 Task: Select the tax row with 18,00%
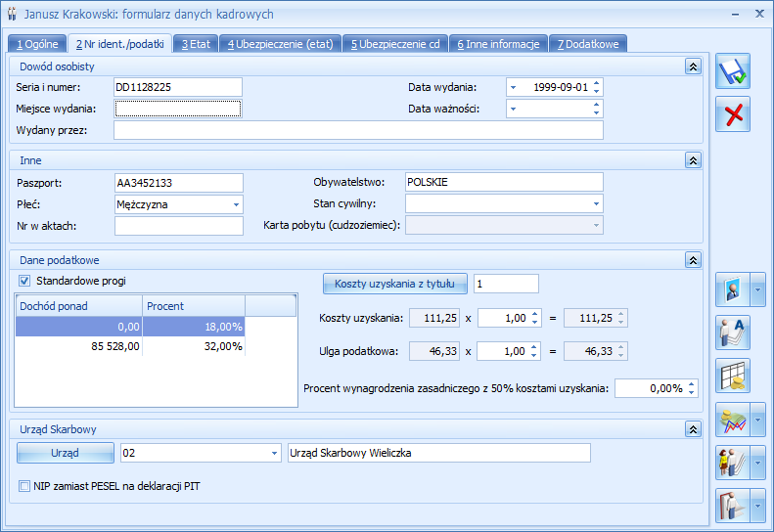pos(130,327)
